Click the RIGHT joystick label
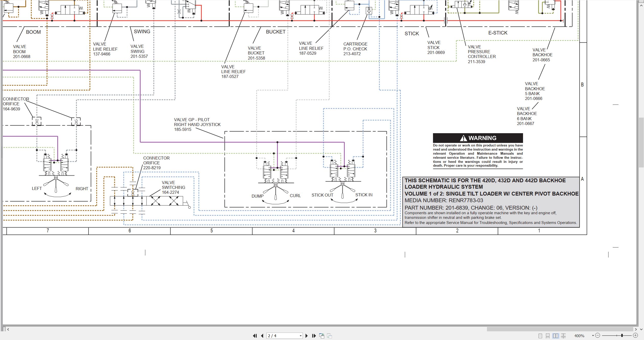 point(82,189)
